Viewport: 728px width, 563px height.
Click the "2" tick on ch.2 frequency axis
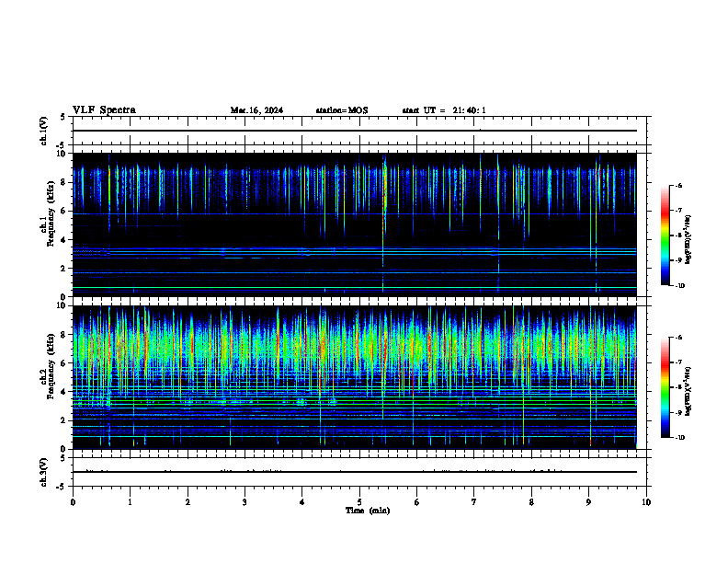coord(63,420)
